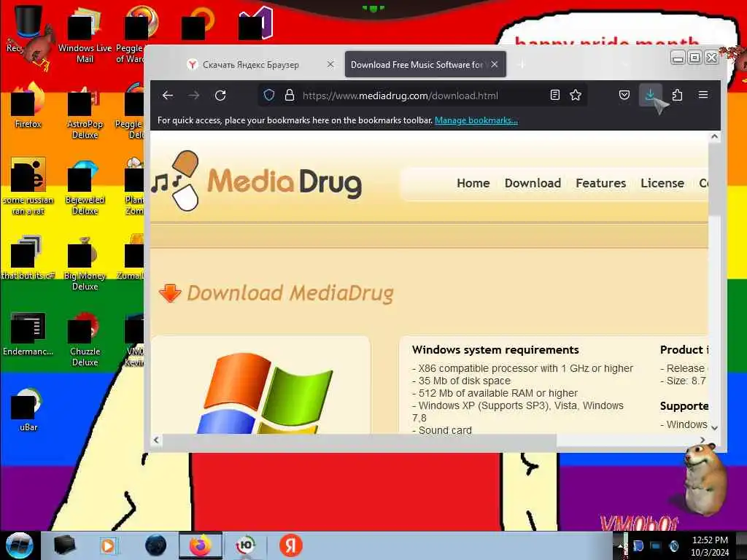Open the License menu item on MediaDrug
The image size is (747, 560).
(662, 183)
